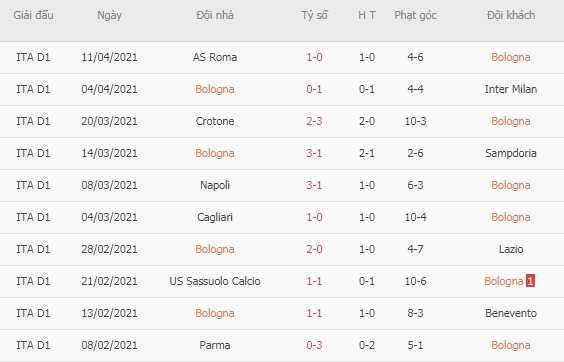Screen dimensions: 564x362
Task: Select the Ngày column header
Action: (x=109, y=15)
